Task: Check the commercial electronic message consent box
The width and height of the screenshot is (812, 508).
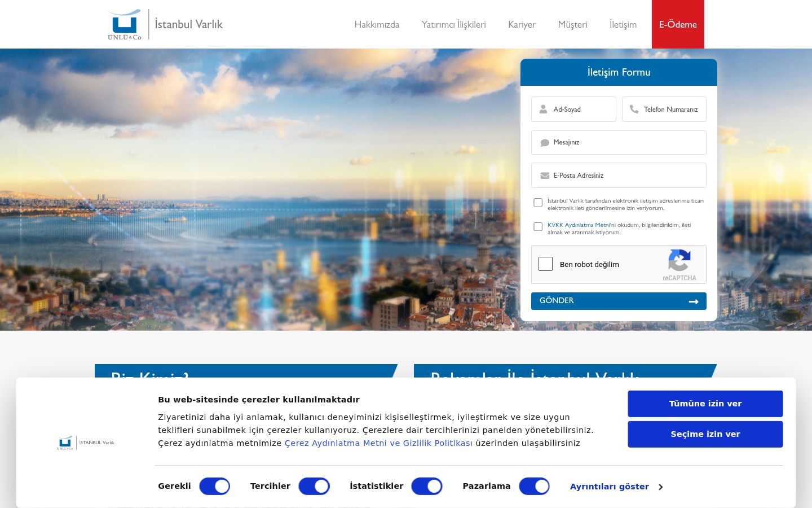Action: tap(538, 202)
